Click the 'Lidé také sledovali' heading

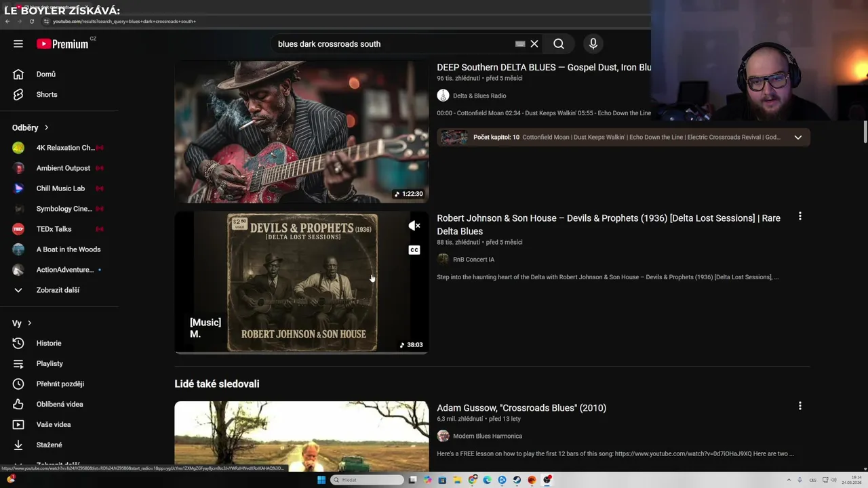click(217, 384)
